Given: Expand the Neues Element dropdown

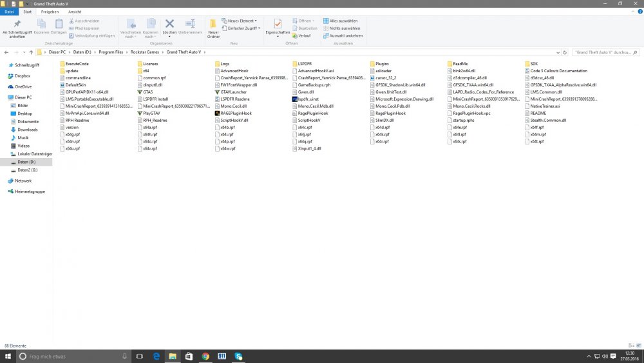Looking at the screenshot, I should (x=241, y=21).
